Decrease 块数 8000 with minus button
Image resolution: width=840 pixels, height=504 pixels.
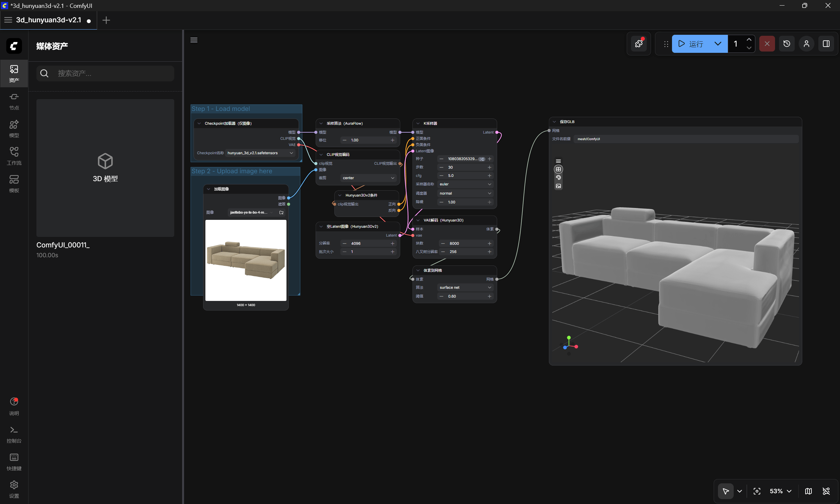click(443, 243)
